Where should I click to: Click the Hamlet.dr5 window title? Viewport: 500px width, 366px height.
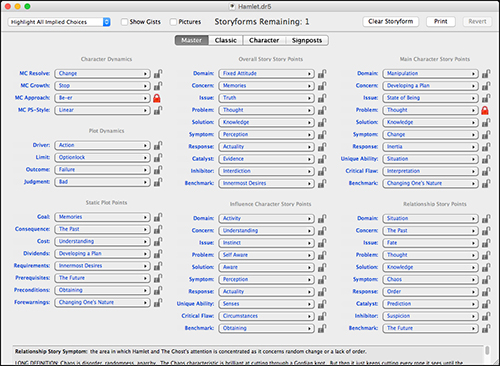[255, 6]
